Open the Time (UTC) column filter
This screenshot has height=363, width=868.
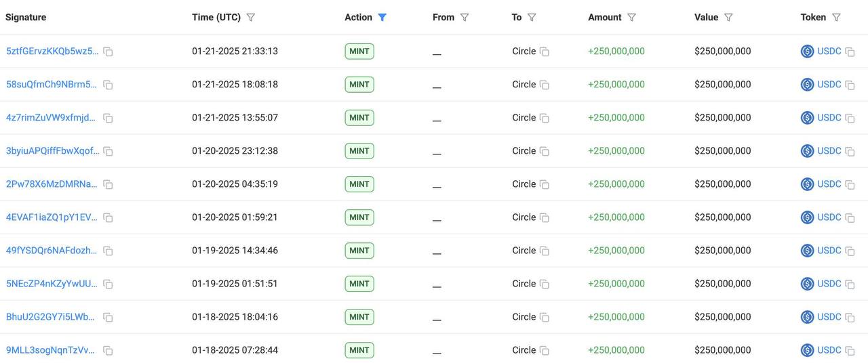[251, 18]
